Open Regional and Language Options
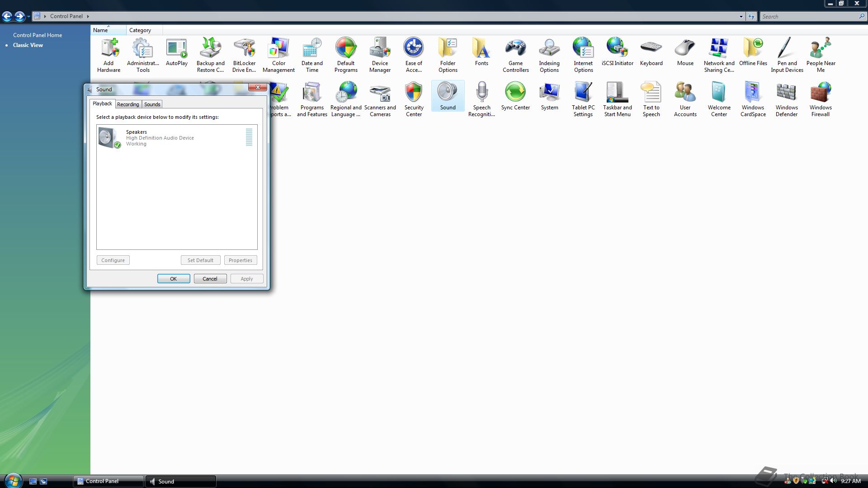 pyautogui.click(x=346, y=99)
